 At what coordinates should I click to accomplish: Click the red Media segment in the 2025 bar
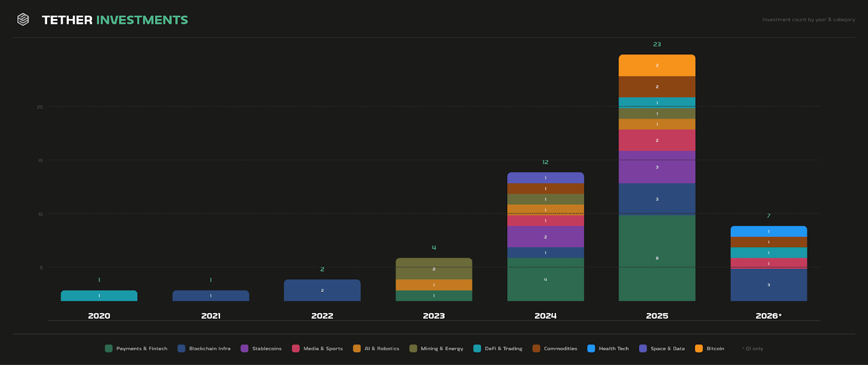point(657,140)
